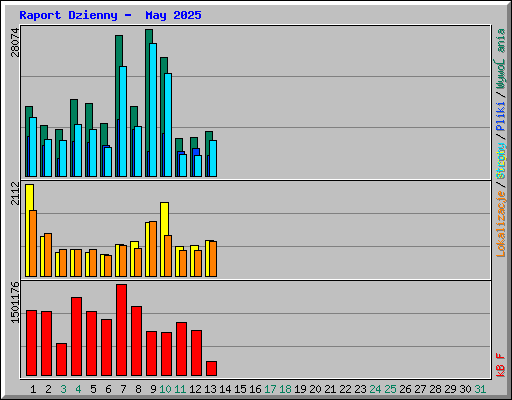Click the day 17 label on axis
The image size is (512, 400).
tap(270, 389)
